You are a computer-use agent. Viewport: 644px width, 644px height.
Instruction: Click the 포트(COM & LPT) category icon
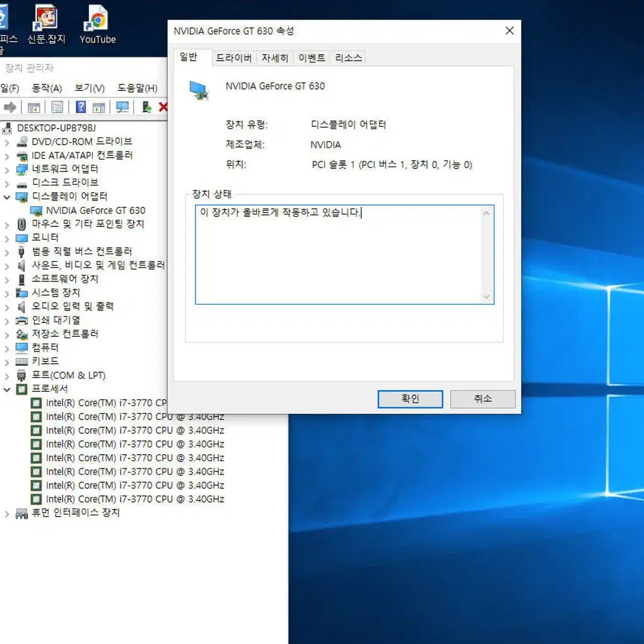coord(22,375)
